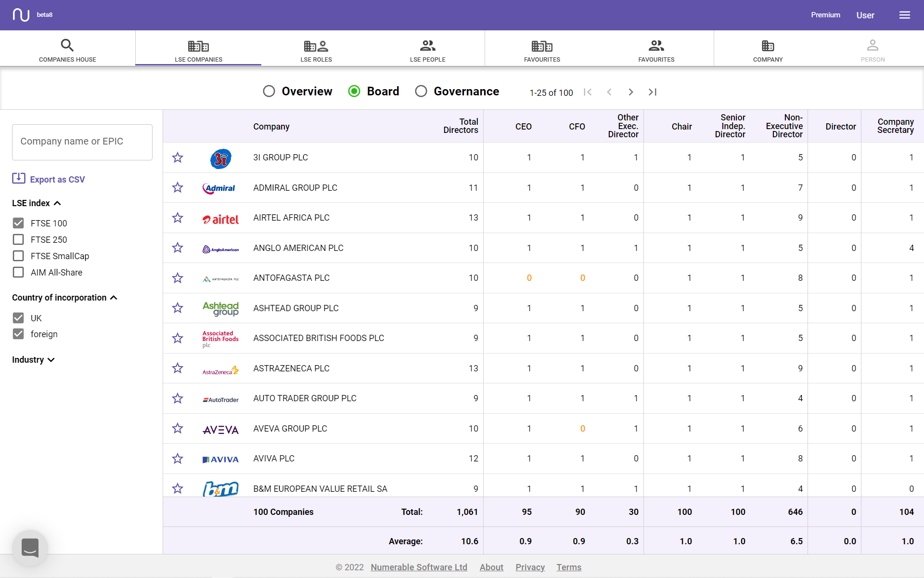Expand the Industry filter section
The image size is (924, 578).
pyautogui.click(x=33, y=360)
